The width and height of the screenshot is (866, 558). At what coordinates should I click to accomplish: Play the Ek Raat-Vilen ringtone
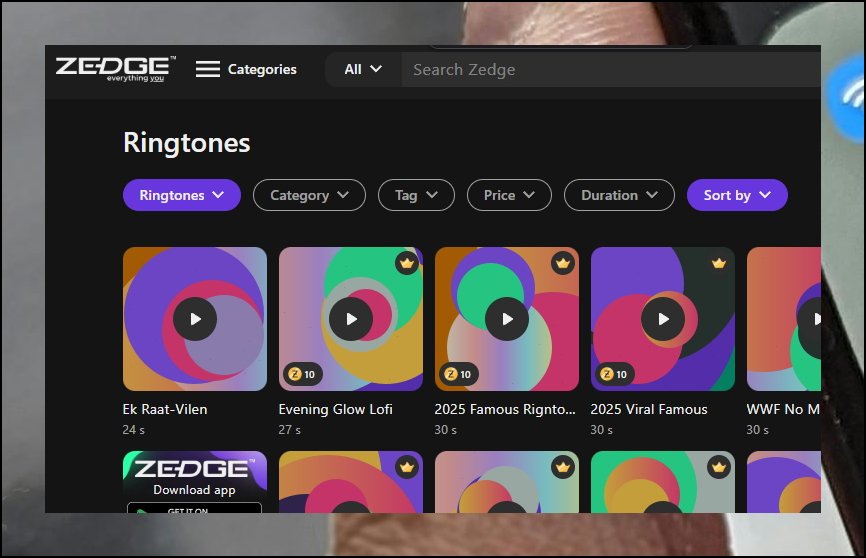(195, 319)
